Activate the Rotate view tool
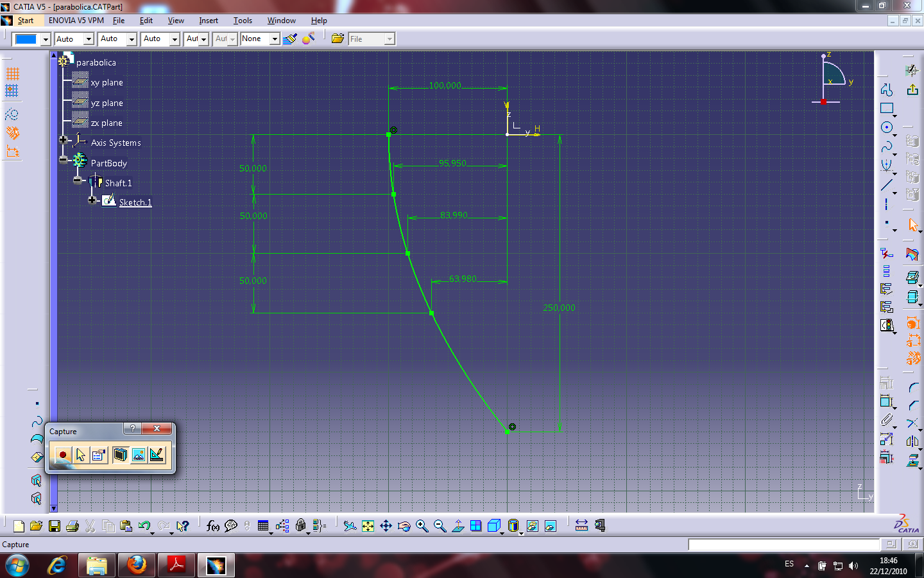Image resolution: width=924 pixels, height=578 pixels. (x=404, y=526)
